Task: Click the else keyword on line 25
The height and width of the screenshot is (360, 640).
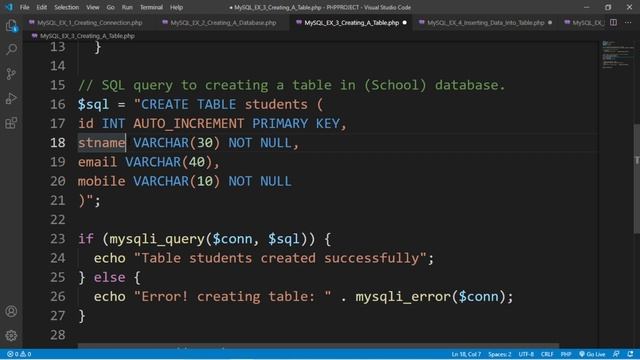Action: 109,277
